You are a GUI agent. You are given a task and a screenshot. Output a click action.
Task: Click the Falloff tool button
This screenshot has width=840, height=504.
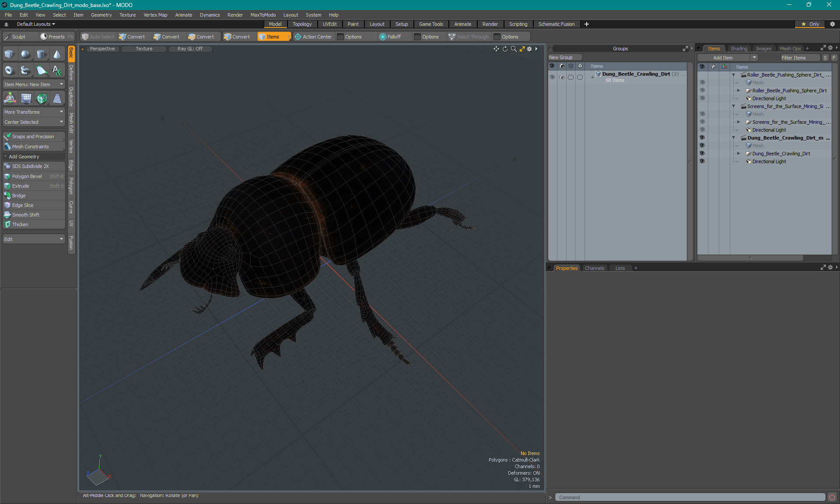[390, 37]
